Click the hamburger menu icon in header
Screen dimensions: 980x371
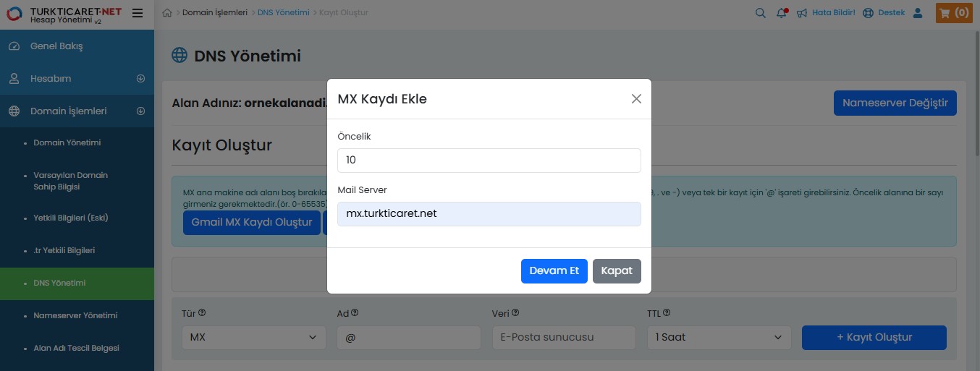138,13
